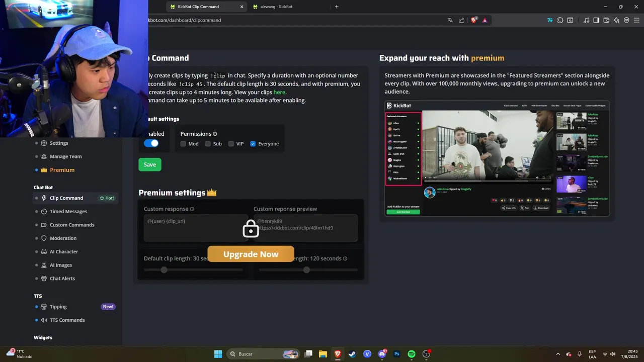The height and width of the screenshot is (362, 644).
Task: Open TTS Commands in the sidebar
Action: pos(67,320)
